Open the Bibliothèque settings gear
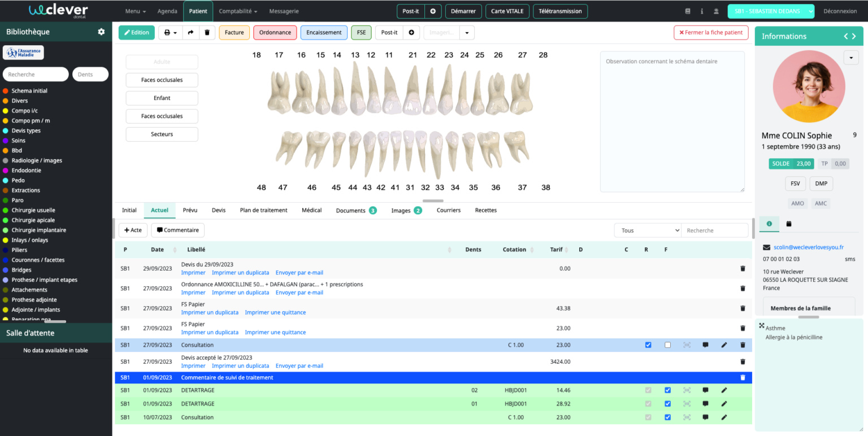The width and height of the screenshot is (868, 436). pos(101,32)
